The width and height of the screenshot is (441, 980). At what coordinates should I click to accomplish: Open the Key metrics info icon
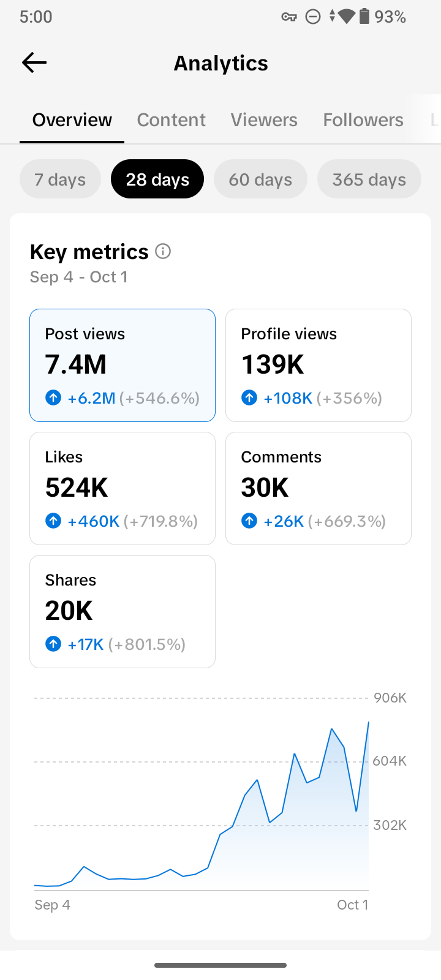coord(163,251)
